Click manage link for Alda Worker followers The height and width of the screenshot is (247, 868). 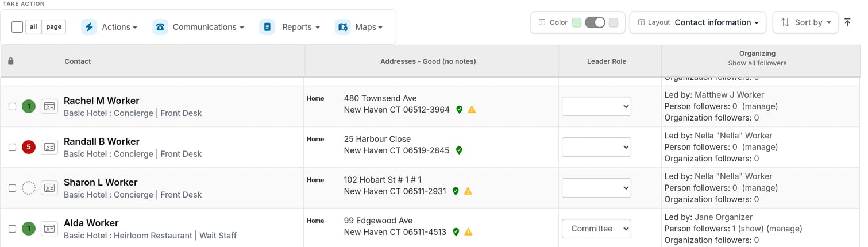click(784, 229)
